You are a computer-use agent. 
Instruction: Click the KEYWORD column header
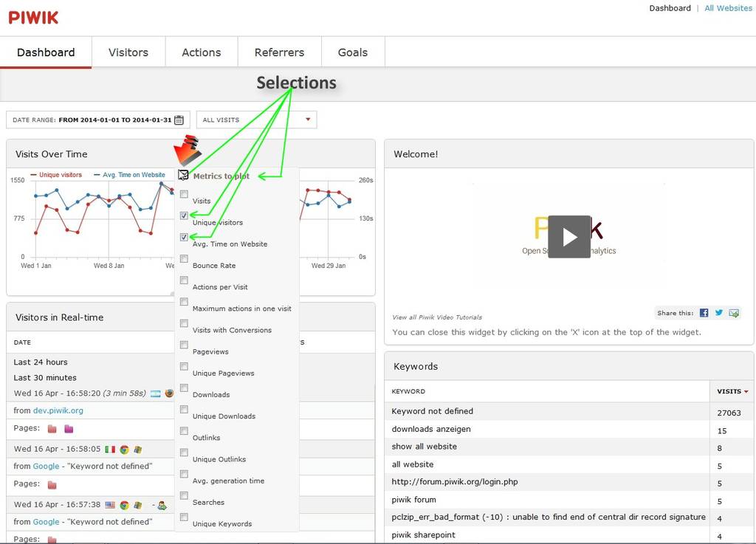(408, 392)
